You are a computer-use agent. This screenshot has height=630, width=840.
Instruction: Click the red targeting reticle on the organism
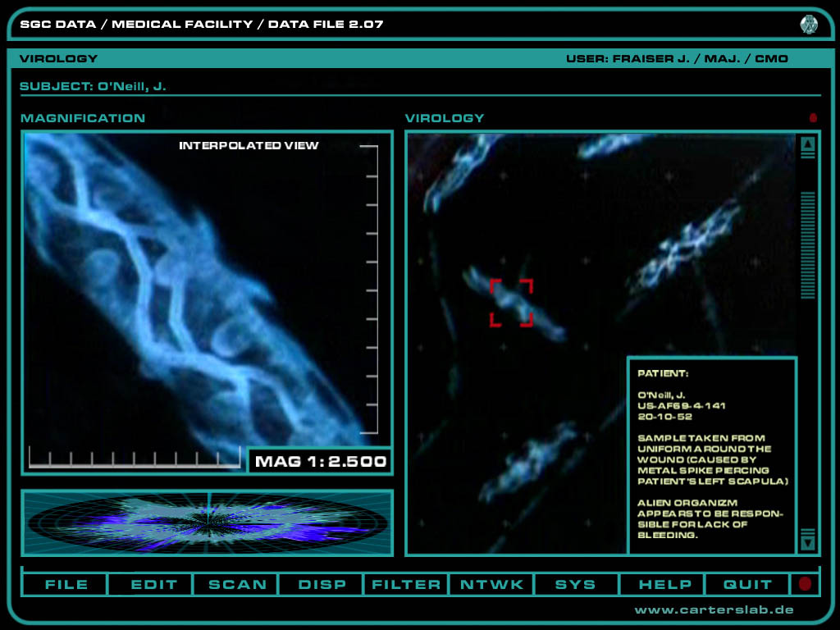(x=511, y=303)
